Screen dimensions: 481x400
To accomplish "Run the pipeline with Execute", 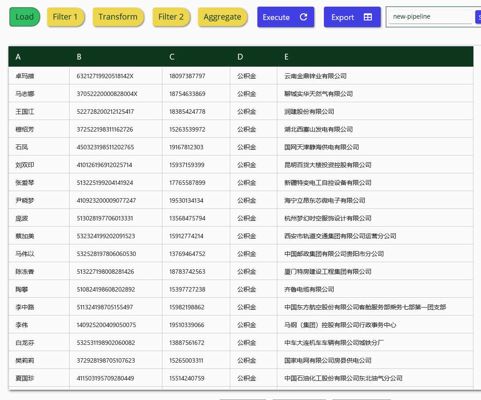I will 286,17.
